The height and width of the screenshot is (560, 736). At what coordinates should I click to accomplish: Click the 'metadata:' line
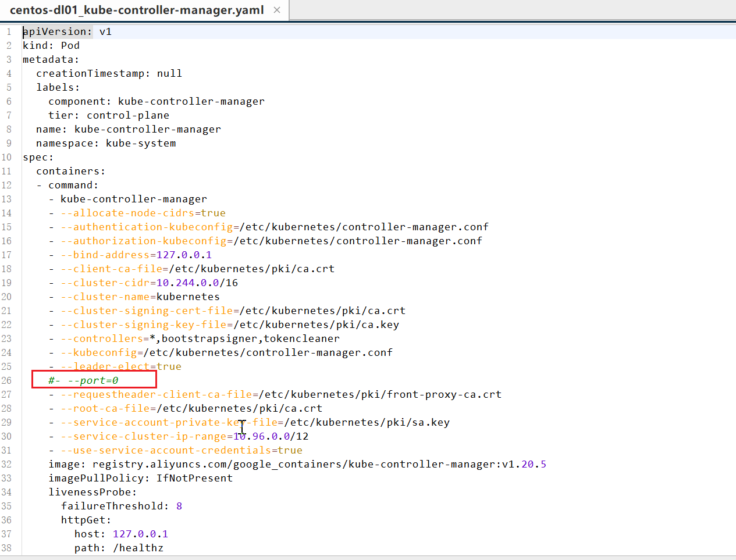pyautogui.click(x=51, y=59)
